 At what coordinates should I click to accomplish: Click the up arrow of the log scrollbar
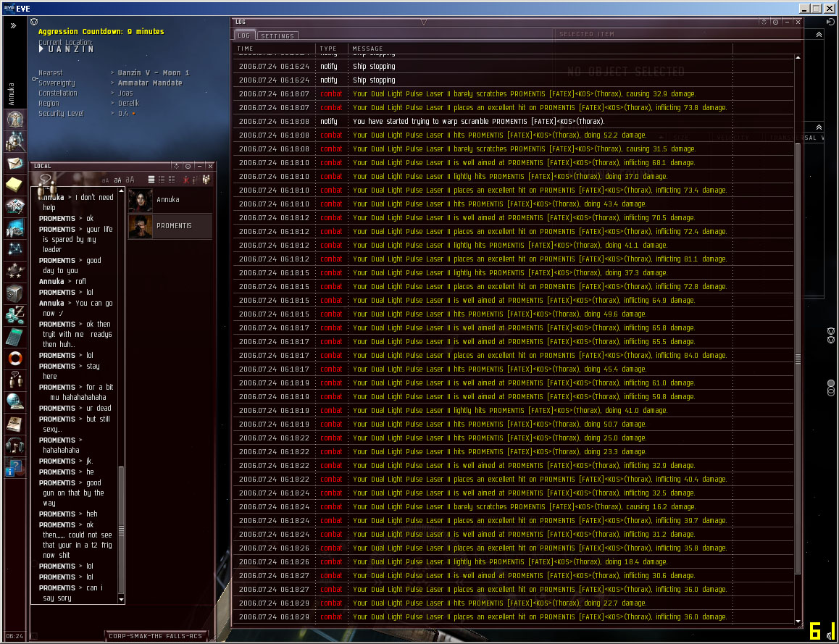[x=798, y=57]
